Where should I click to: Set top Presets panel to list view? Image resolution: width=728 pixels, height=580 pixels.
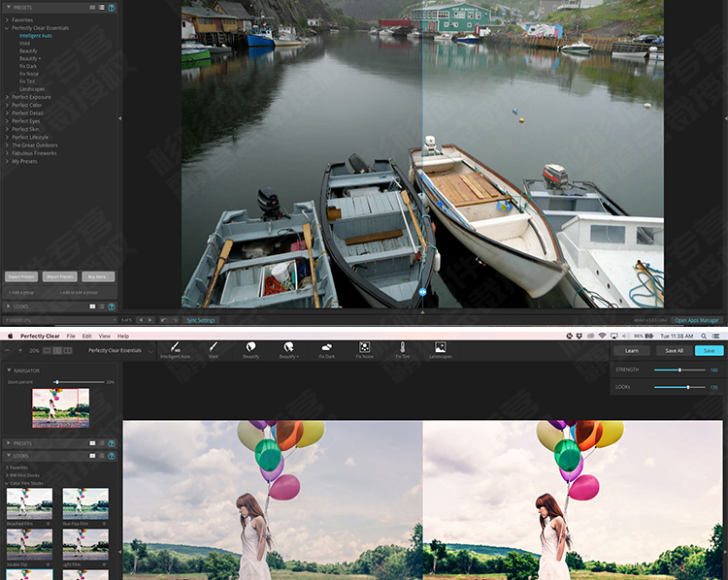[x=102, y=8]
